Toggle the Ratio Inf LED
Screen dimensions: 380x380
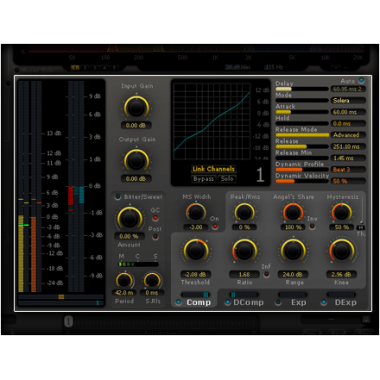[266, 274]
